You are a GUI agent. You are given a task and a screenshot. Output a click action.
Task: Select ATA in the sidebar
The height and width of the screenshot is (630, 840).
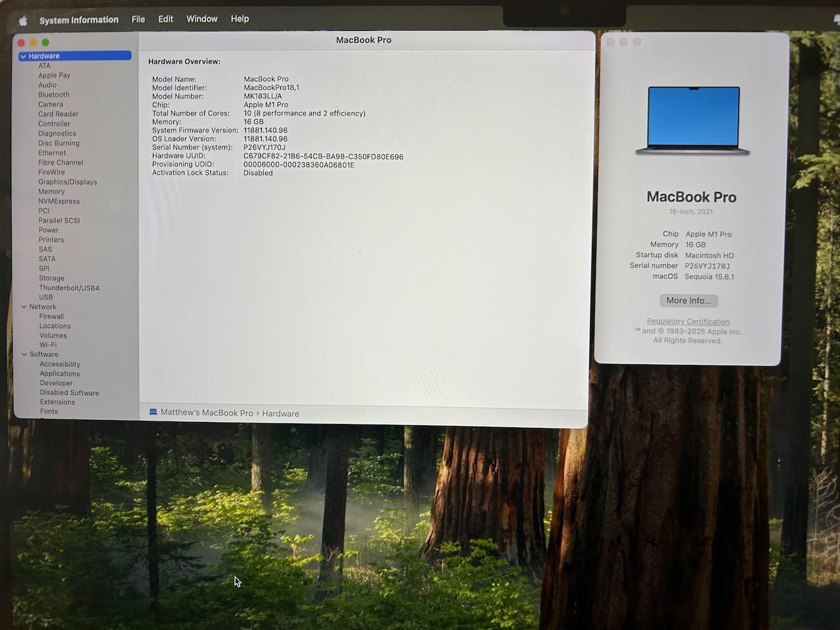click(44, 66)
